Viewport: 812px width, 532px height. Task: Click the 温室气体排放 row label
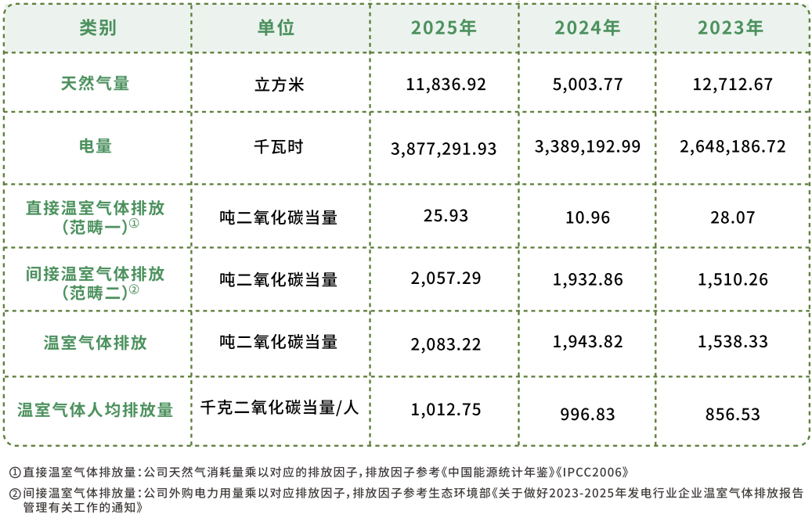tap(95, 343)
